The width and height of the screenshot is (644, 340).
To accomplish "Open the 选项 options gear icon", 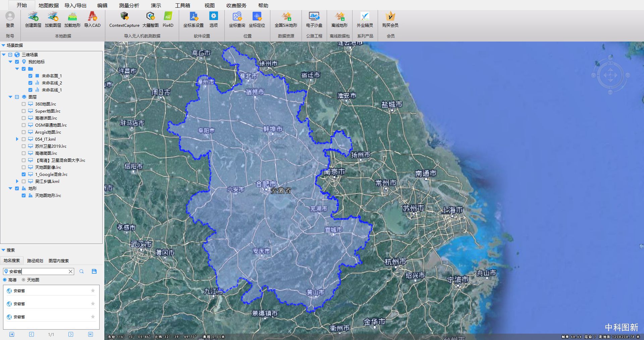I will coord(213,16).
